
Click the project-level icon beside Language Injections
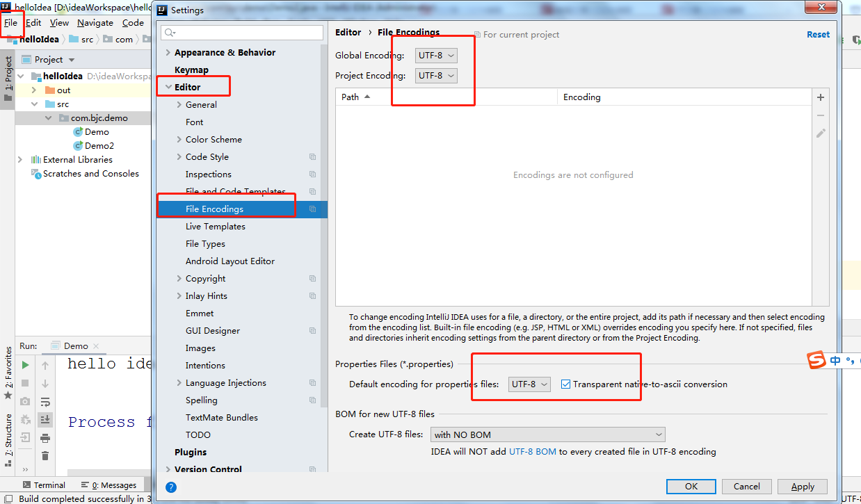tap(313, 383)
